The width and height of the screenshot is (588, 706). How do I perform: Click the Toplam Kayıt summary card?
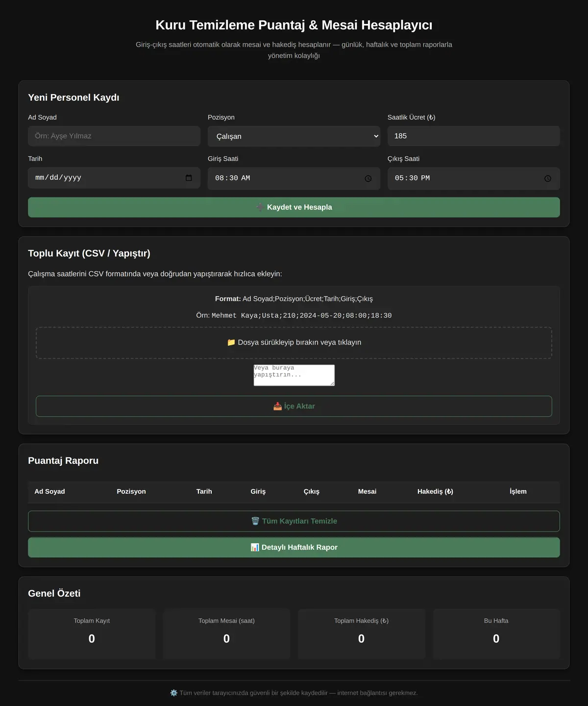tap(92, 634)
